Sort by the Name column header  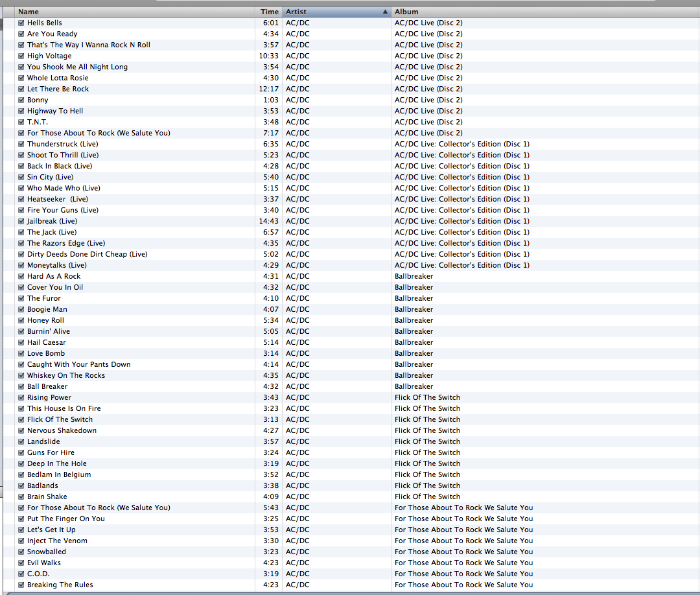[135, 12]
